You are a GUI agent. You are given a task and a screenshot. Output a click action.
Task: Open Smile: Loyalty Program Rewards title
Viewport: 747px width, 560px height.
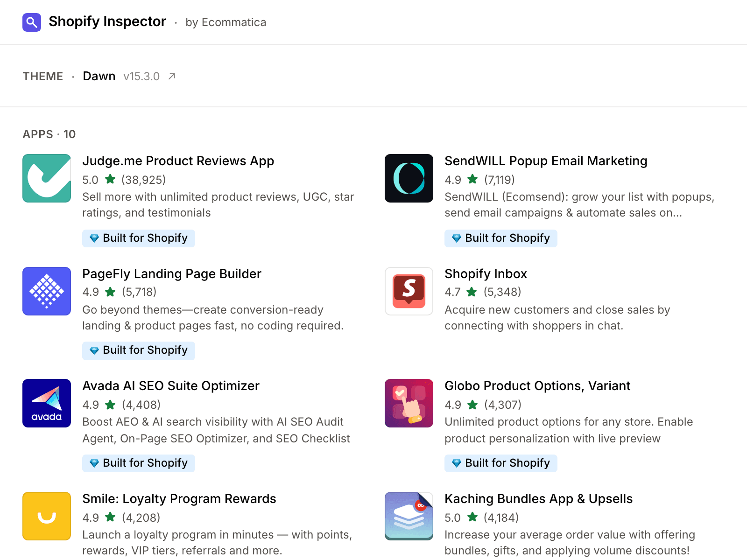coord(179,499)
